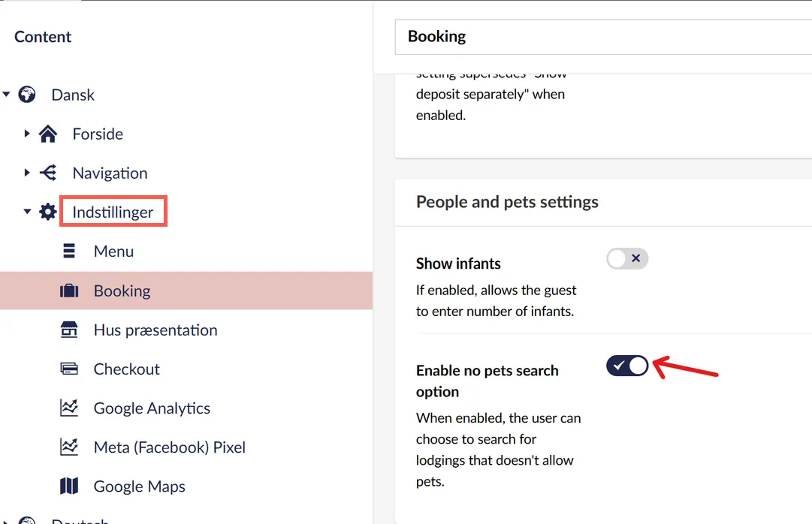The image size is (812, 524).
Task: Click the gear icon beside Indstillinger
Action: pos(48,212)
